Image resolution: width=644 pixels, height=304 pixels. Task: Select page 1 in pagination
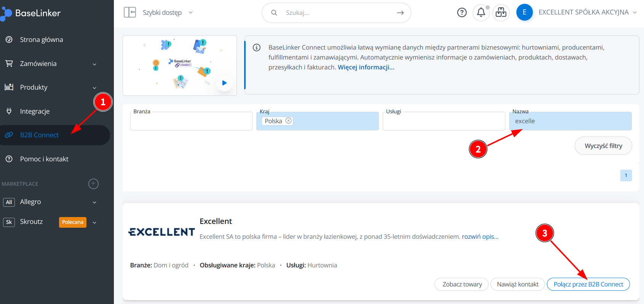626,175
